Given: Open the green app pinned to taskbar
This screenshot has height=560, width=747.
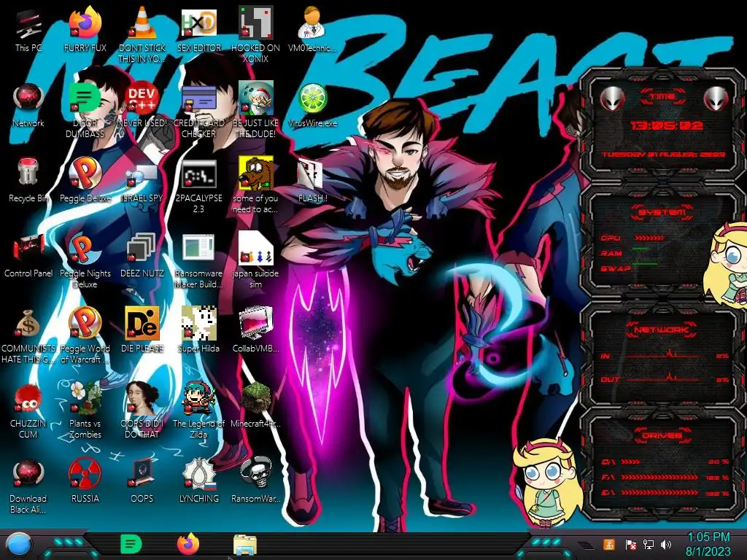Looking at the screenshot, I should coord(131,544).
